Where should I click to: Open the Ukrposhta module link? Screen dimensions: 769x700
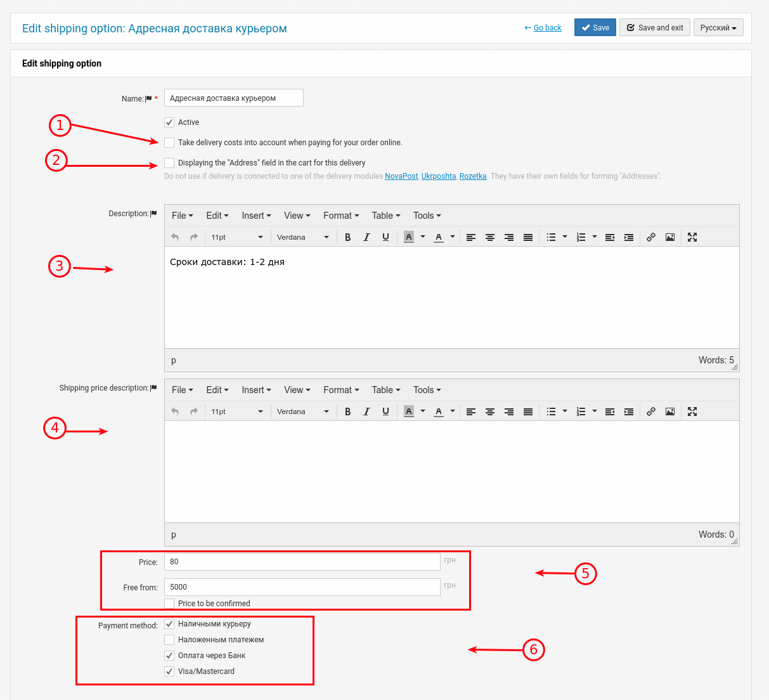tap(439, 176)
